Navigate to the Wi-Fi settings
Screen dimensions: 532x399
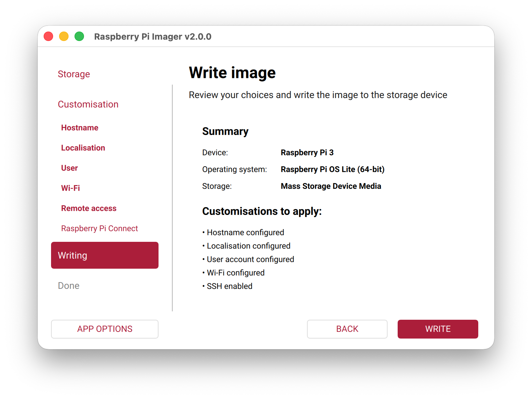71,188
